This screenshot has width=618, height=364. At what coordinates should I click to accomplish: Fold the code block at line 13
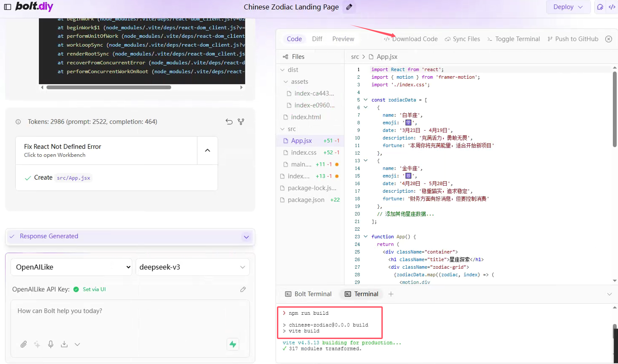click(x=366, y=161)
